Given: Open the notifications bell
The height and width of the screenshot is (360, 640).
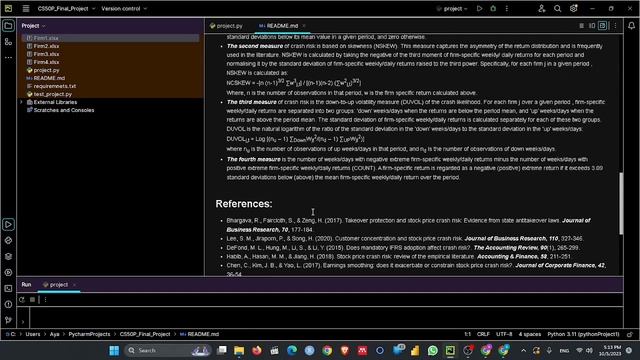Looking at the screenshot, I should click(x=631, y=26).
